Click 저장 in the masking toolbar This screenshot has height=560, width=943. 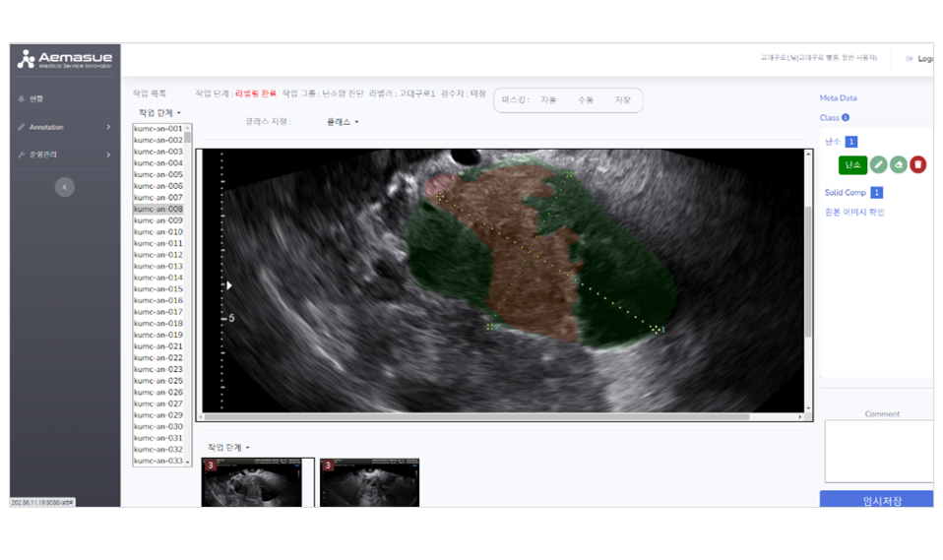(x=622, y=99)
